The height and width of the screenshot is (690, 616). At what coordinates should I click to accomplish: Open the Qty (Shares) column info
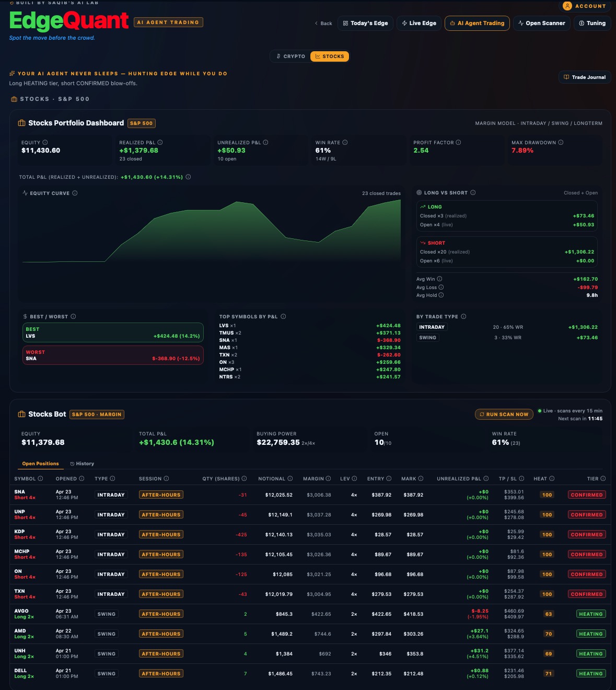243,478
